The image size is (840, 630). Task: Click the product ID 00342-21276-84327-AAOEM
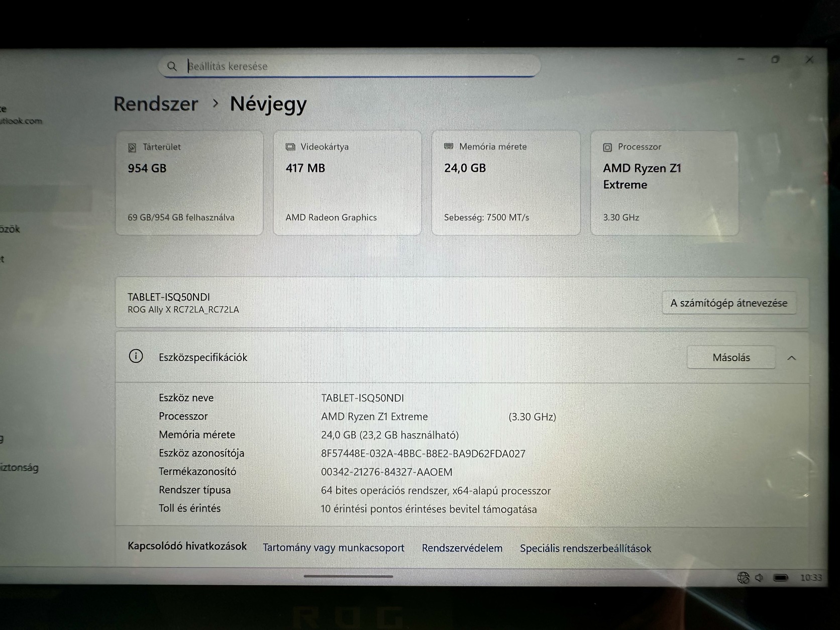[387, 472]
